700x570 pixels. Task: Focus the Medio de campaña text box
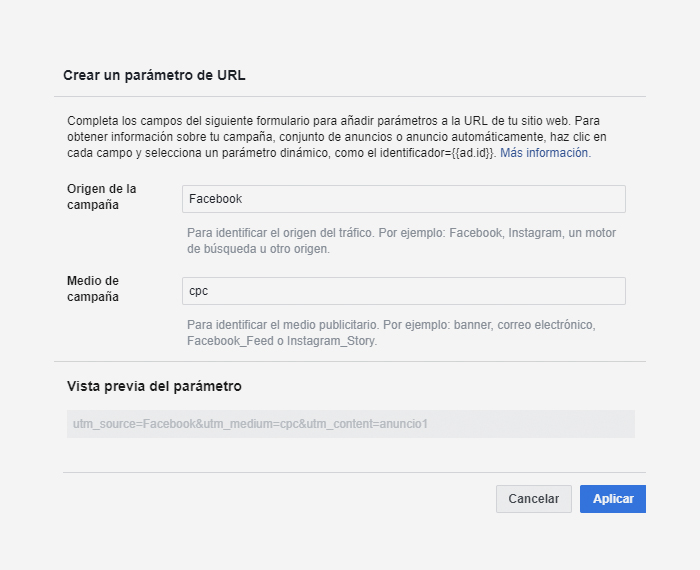[404, 291]
